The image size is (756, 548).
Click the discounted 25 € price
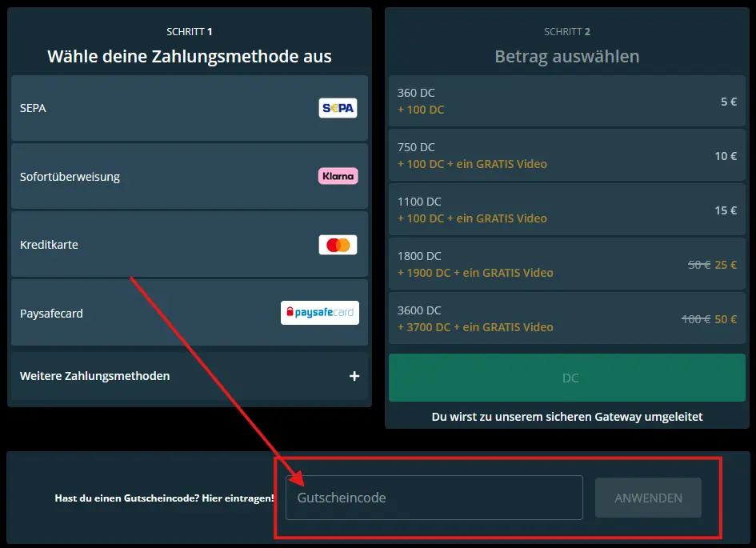726,265
